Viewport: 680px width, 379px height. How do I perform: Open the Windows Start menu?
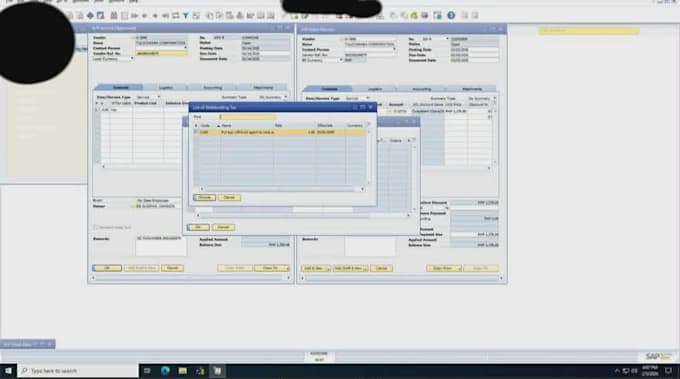pyautogui.click(x=8, y=371)
